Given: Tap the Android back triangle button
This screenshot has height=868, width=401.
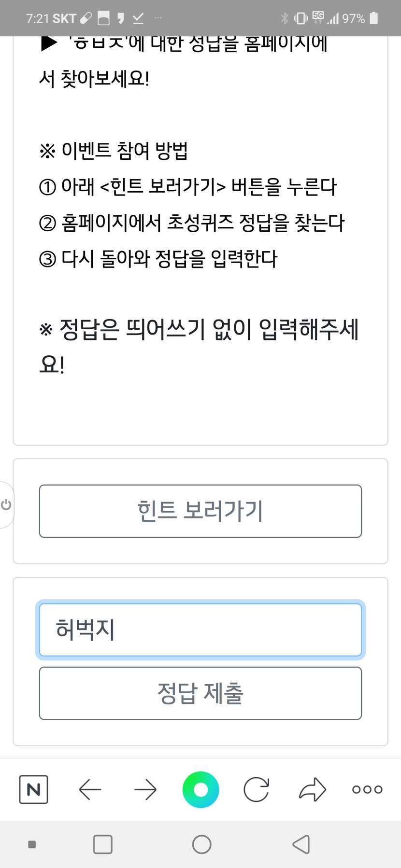Looking at the screenshot, I should click(301, 844).
